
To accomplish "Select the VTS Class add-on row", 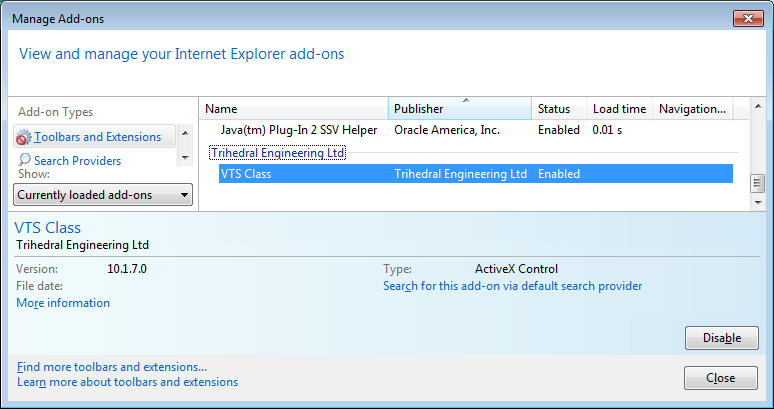I will [476, 174].
